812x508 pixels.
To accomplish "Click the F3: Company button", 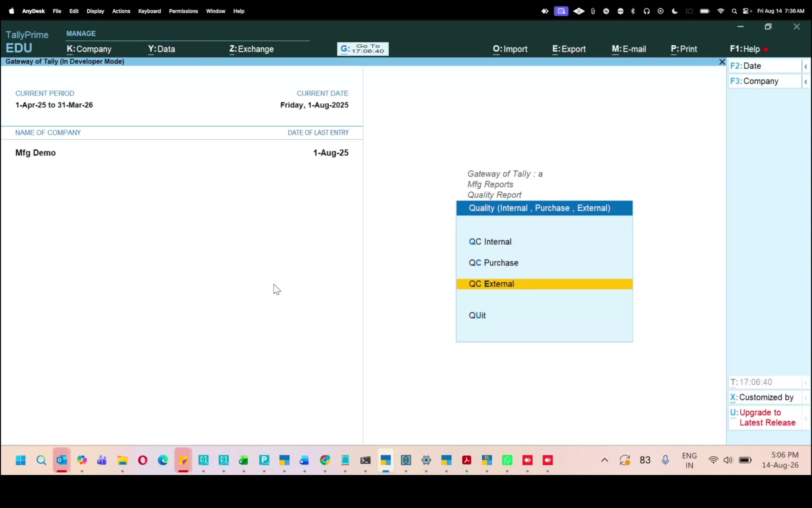I will 765,81.
